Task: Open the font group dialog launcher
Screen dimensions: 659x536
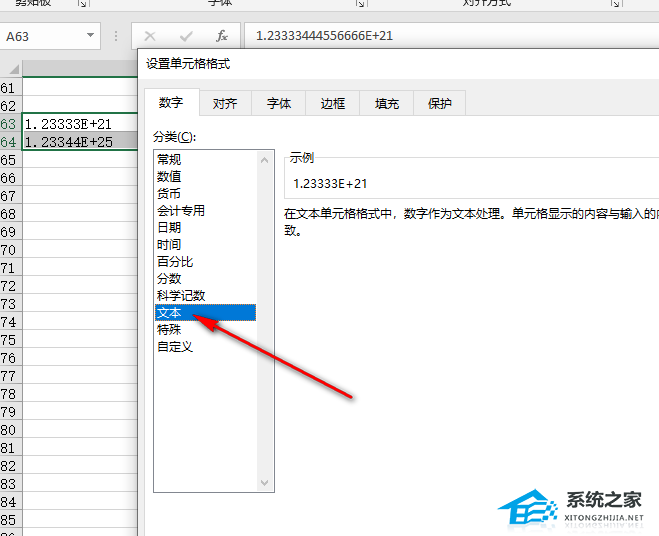Action: 360,3
